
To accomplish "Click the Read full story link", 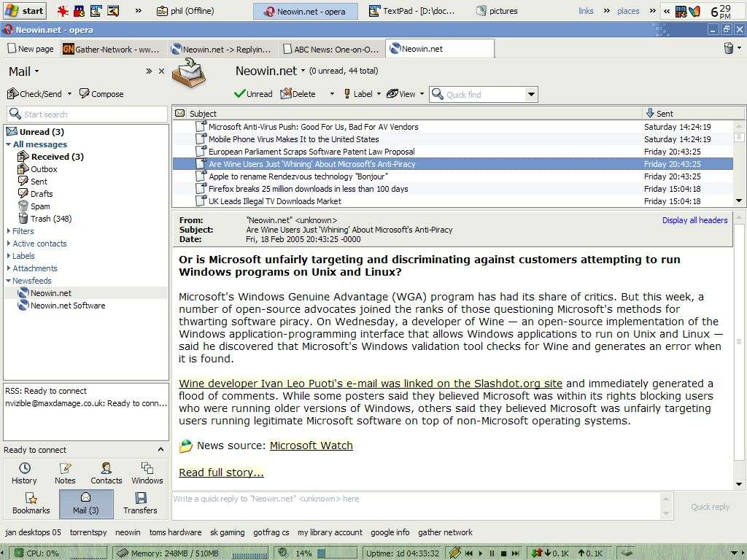I will 221,472.
